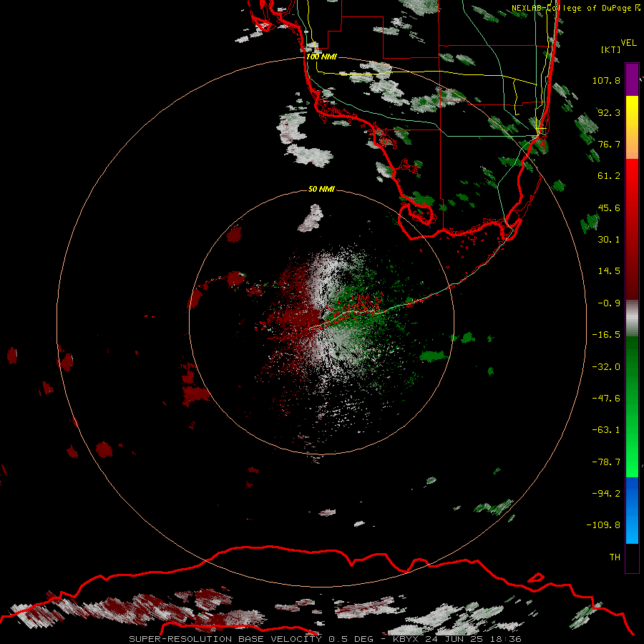Select the 76.7 scale value
The width and height of the screenshot is (644, 644).
609,144
